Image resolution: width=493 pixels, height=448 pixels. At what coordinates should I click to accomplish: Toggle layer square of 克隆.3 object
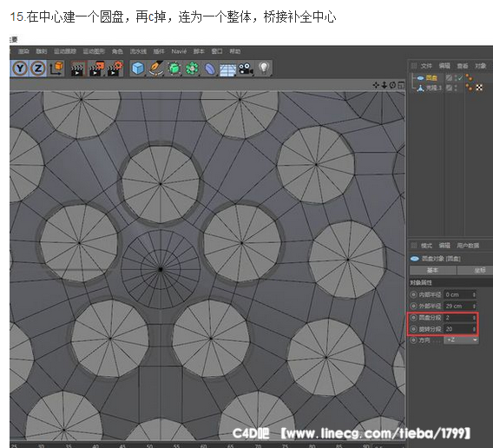(449, 88)
